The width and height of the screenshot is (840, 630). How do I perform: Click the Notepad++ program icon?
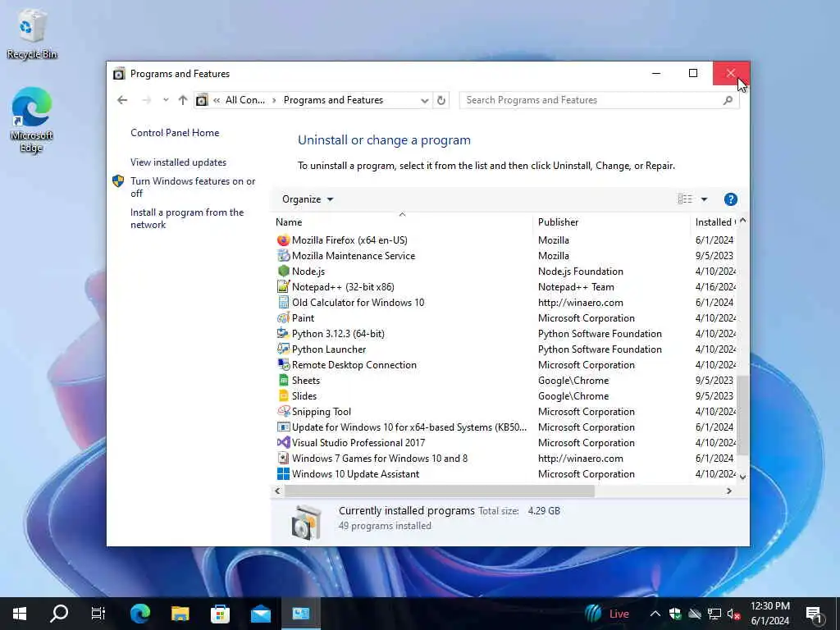tap(283, 286)
